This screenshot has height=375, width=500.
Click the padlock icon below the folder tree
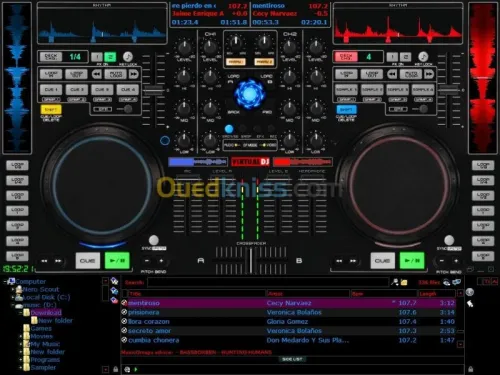pyautogui.click(x=115, y=369)
